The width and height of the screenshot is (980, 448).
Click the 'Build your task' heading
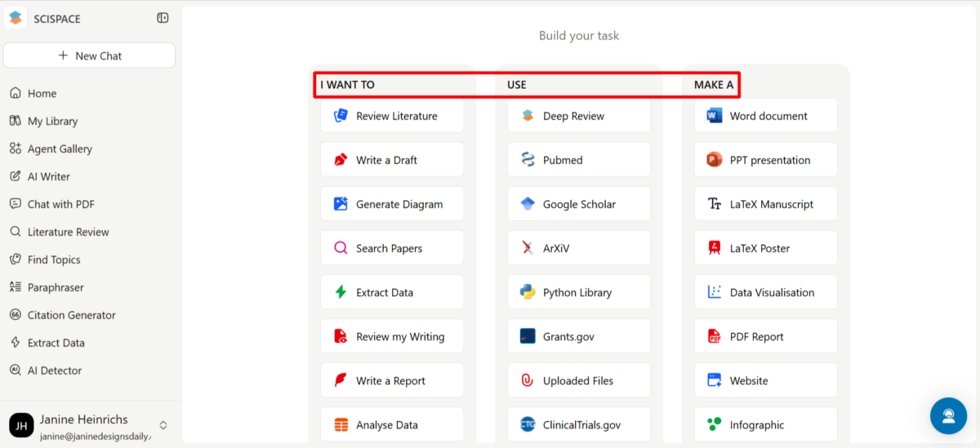pyautogui.click(x=579, y=36)
